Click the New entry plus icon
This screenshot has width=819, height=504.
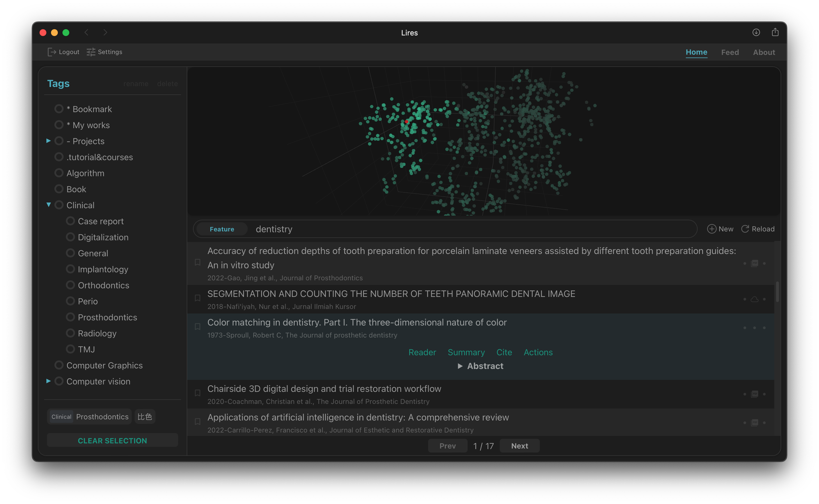pyautogui.click(x=711, y=229)
